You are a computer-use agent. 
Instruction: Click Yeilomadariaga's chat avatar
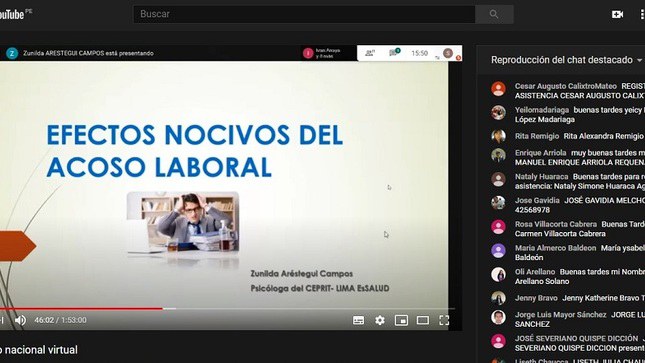point(498,113)
